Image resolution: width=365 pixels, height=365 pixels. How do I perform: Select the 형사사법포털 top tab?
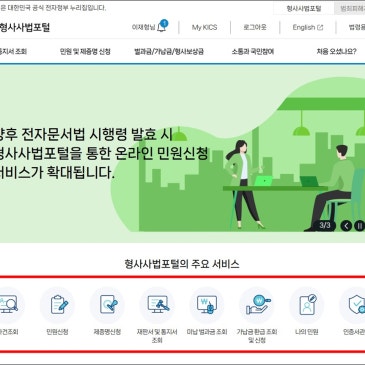(304, 9)
